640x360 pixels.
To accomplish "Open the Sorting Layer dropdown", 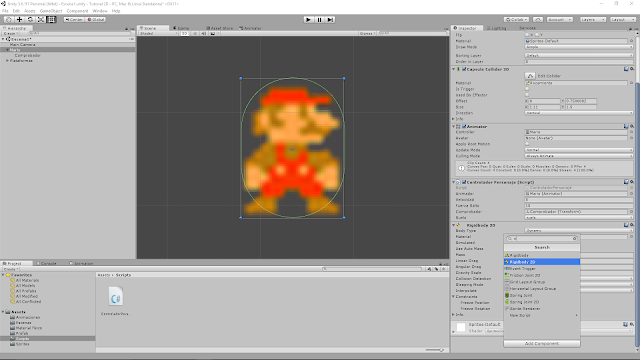I will (578, 56).
